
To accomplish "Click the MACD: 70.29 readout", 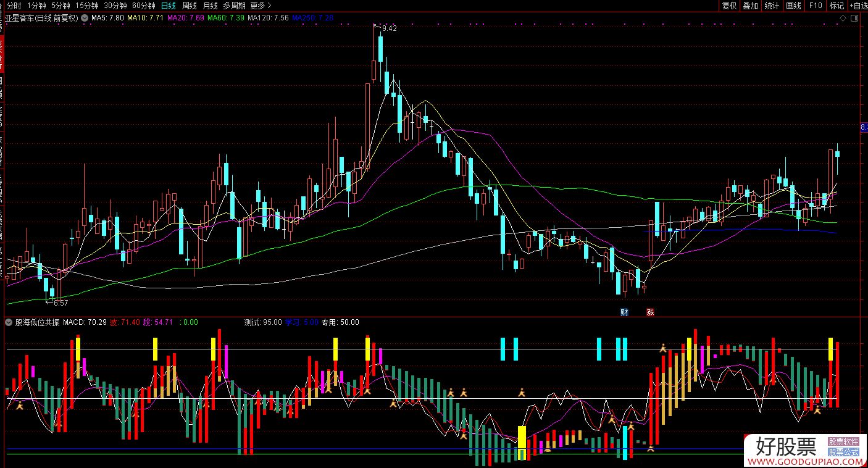I will [x=85, y=322].
